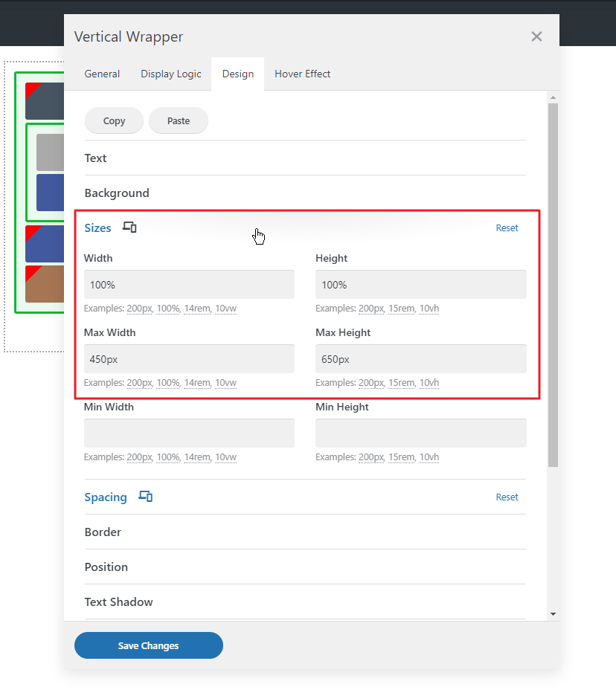Select the Design tab
The image size is (616, 687).
click(237, 74)
